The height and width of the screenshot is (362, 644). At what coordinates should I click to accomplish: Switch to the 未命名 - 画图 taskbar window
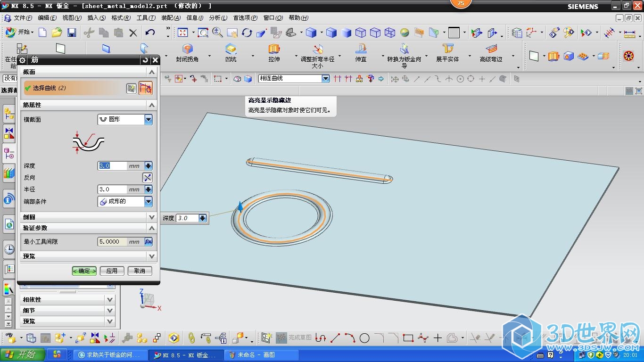[x=261, y=355]
